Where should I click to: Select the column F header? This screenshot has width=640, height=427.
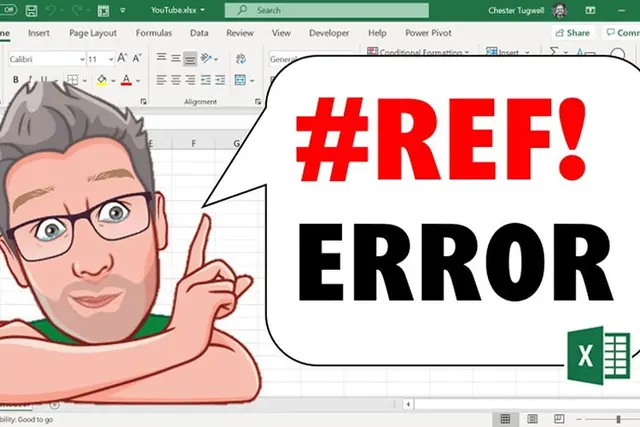(x=193, y=143)
